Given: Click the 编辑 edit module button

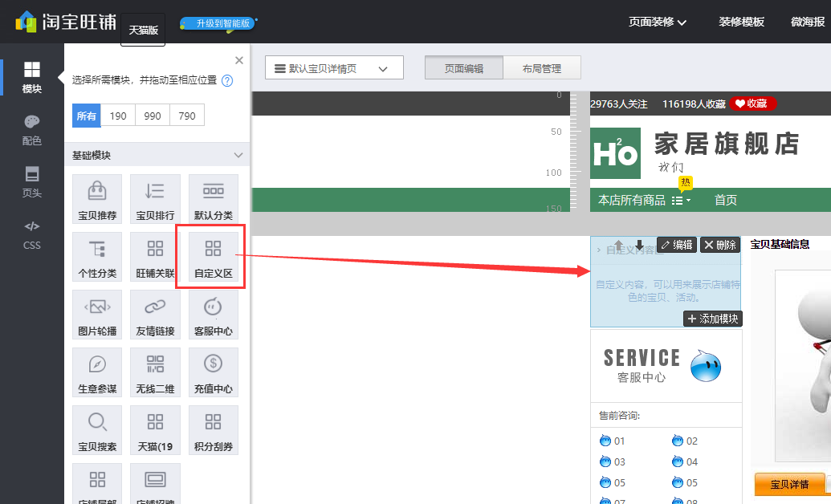Looking at the screenshot, I should pos(677,245).
